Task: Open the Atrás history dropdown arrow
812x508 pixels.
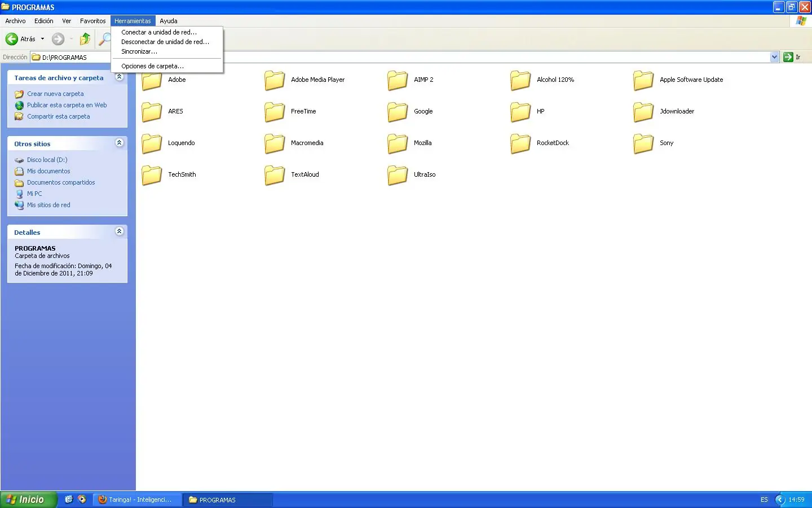Action: (x=42, y=39)
